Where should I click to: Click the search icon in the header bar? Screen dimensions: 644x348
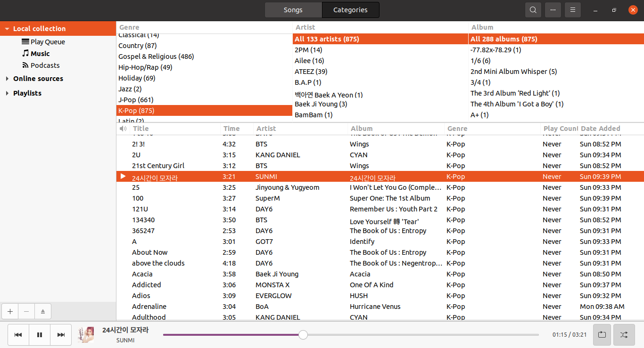pos(533,10)
